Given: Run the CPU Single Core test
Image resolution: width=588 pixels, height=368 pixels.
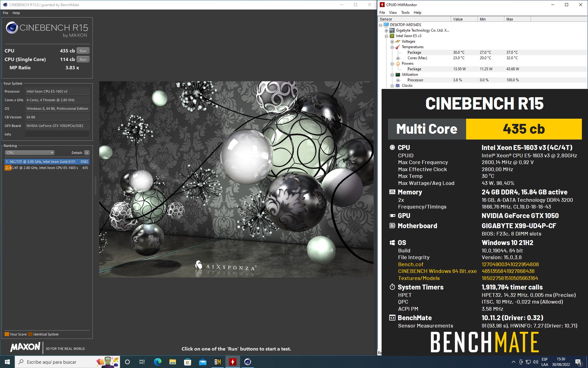Looking at the screenshot, I should pyautogui.click(x=83, y=59).
